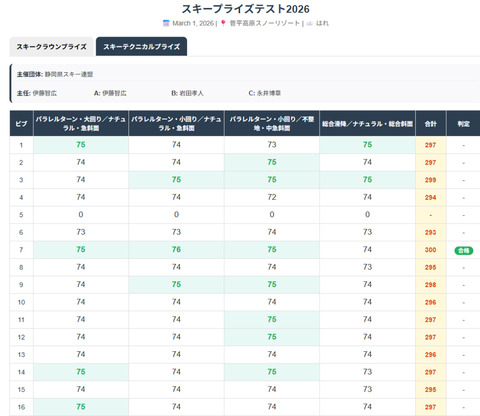Click the weather text はれ
Viewport: 480px width, 416px height.
322,23
